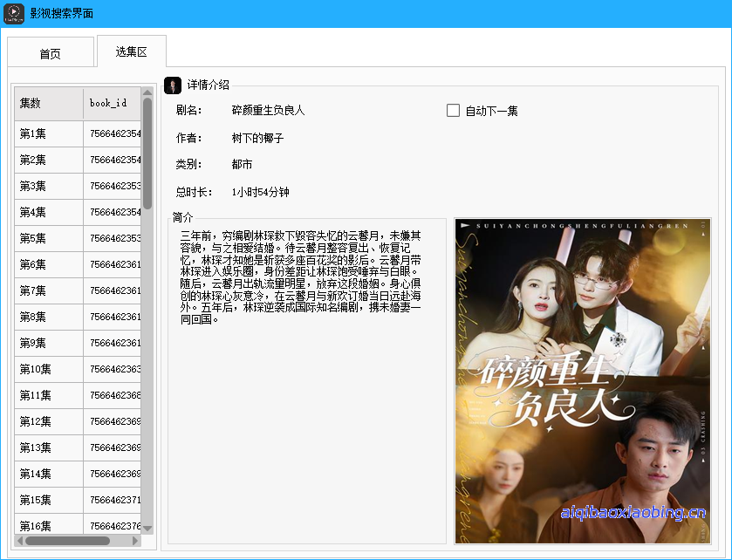The image size is (732, 560).
Task: Click the episode list scroll-down arrow
Action: point(147,528)
